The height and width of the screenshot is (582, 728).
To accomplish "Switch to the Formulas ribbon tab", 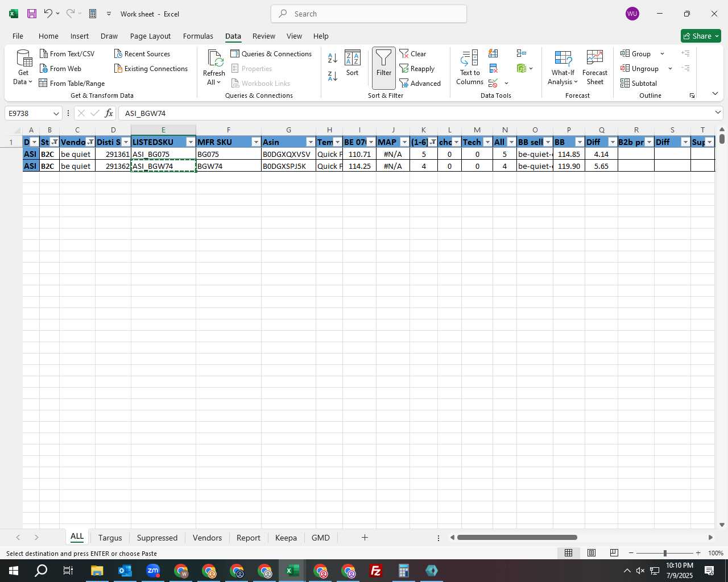I will (x=198, y=36).
